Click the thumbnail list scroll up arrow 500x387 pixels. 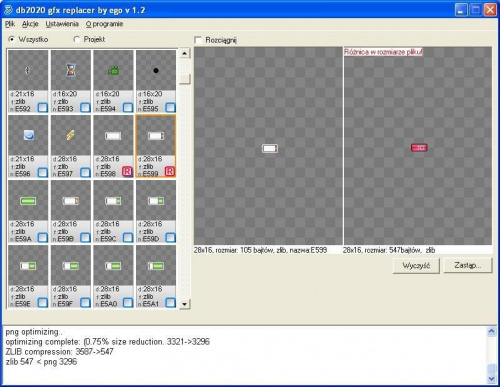(x=185, y=53)
